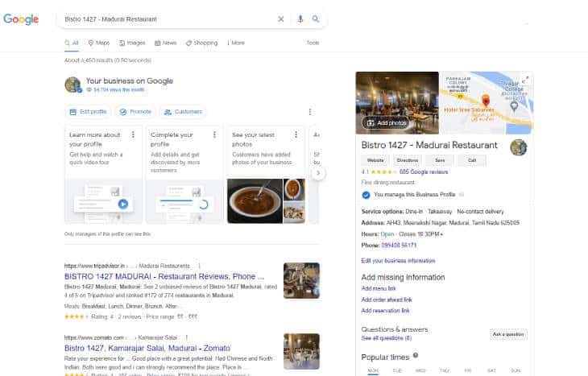Select THU in Popular times
Image resolution: width=588 pixels, height=376 pixels.
[445, 370]
